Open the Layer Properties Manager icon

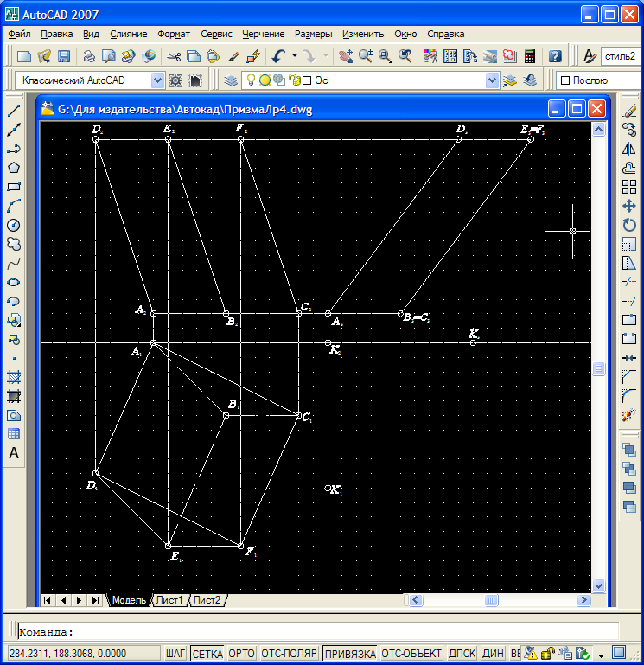click(x=231, y=80)
